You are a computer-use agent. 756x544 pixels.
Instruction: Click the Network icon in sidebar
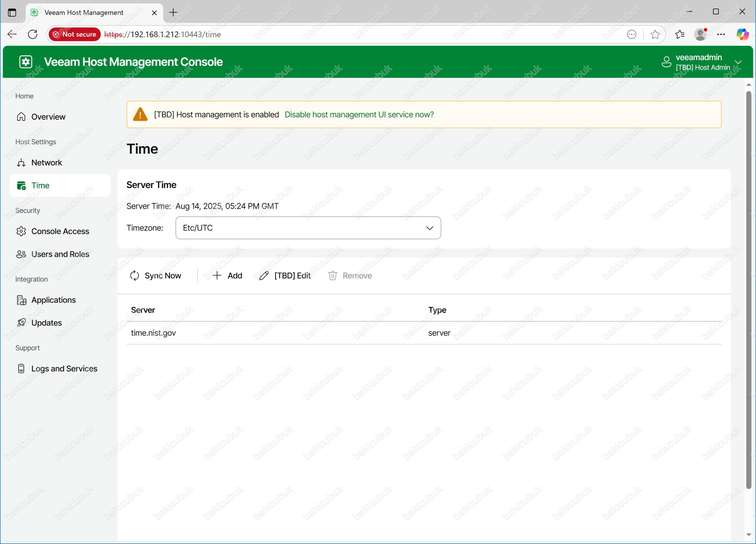pos(21,163)
